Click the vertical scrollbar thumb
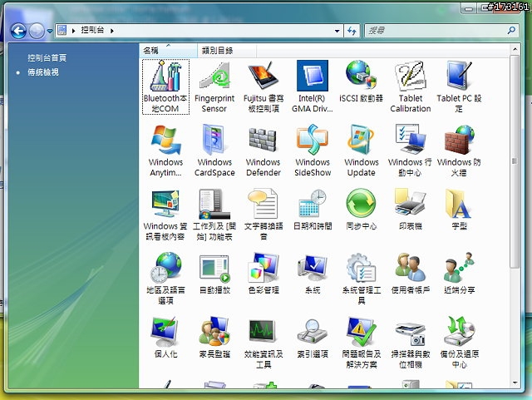 515,161
